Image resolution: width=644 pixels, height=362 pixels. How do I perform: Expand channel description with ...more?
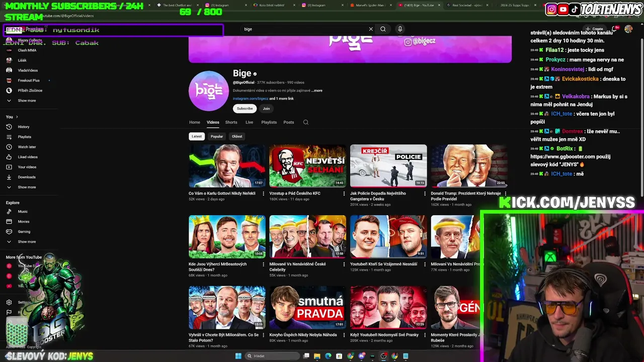tap(316, 90)
